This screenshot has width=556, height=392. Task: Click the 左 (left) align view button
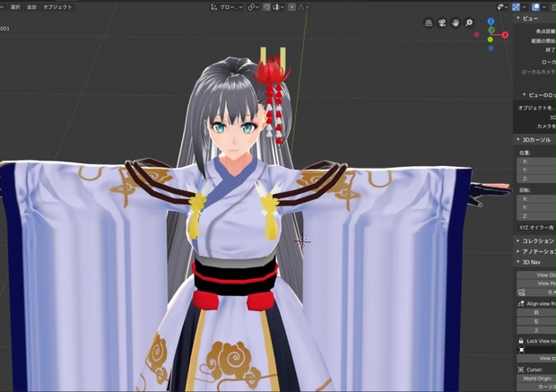536,321
